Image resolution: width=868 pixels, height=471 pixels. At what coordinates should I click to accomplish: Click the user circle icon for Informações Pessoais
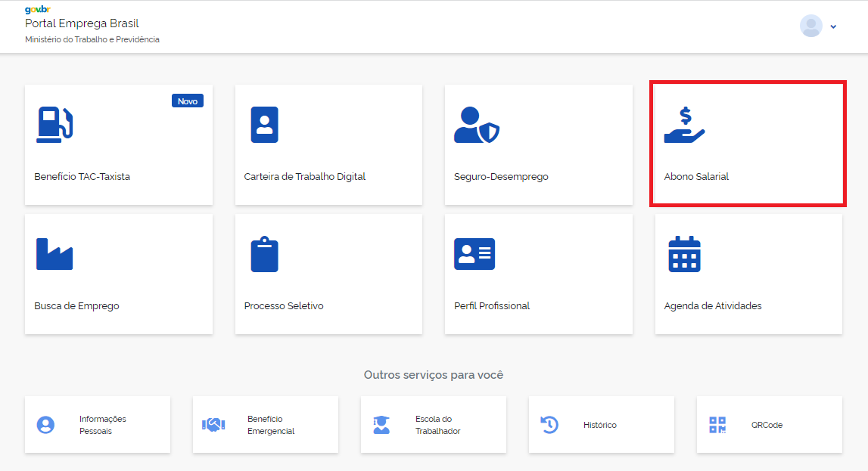pos(45,425)
